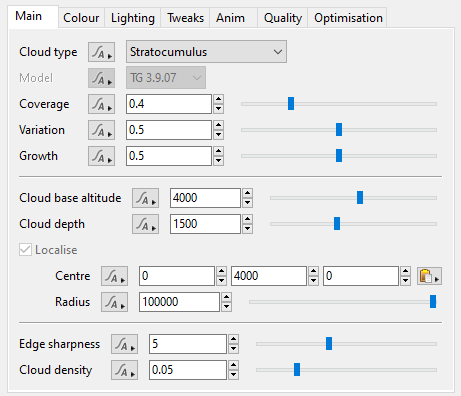
Task: Open animation button for Radius
Action: point(114,302)
